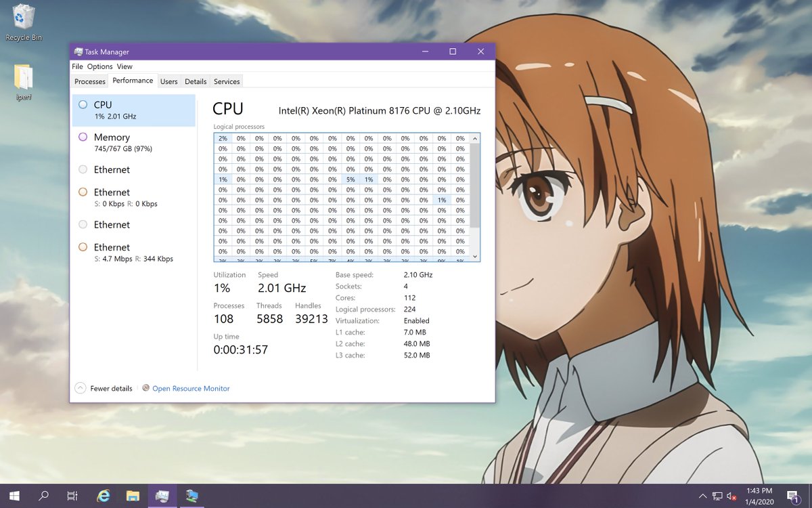Switch to the Users tab

[169, 81]
